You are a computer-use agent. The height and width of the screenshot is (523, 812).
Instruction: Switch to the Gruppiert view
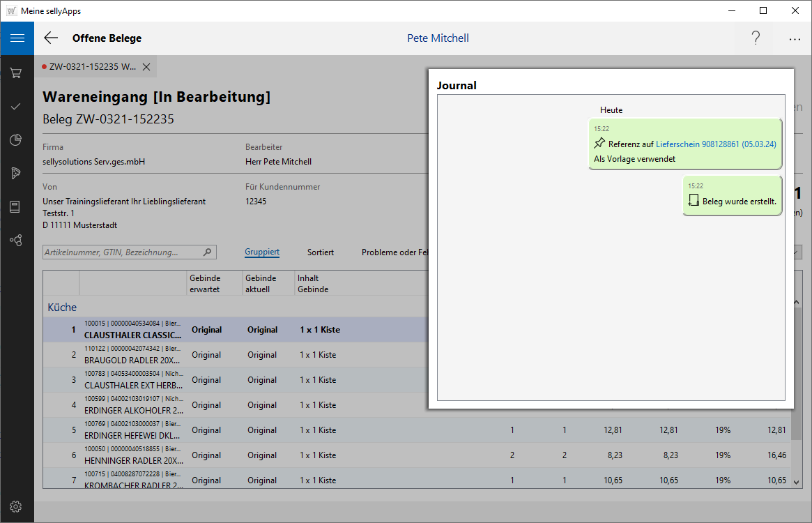[x=262, y=252]
